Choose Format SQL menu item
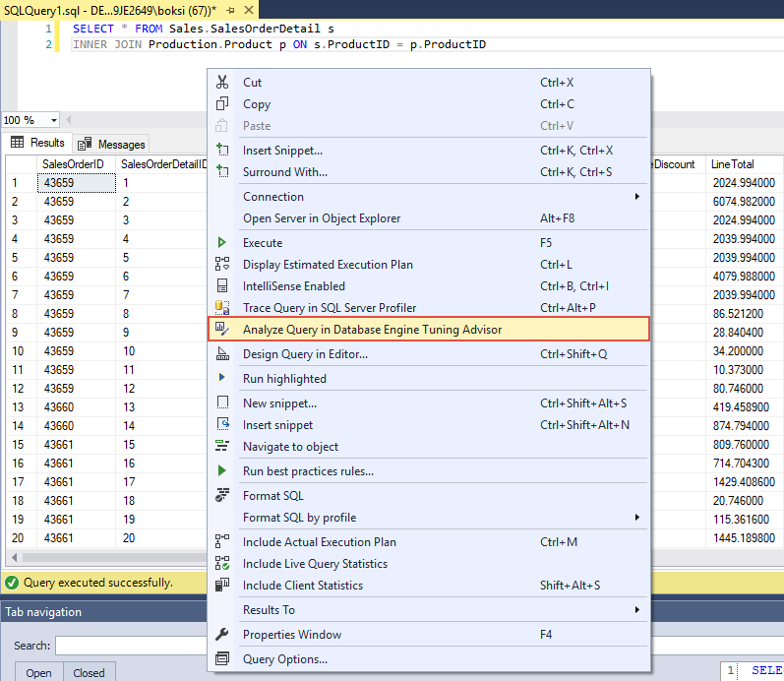The image size is (784, 681). (x=429, y=495)
